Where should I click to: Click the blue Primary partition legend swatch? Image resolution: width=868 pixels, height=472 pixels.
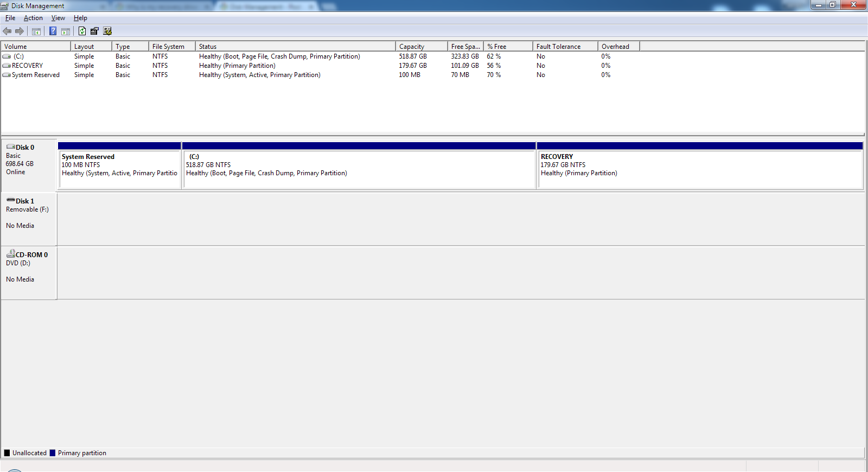click(x=53, y=453)
